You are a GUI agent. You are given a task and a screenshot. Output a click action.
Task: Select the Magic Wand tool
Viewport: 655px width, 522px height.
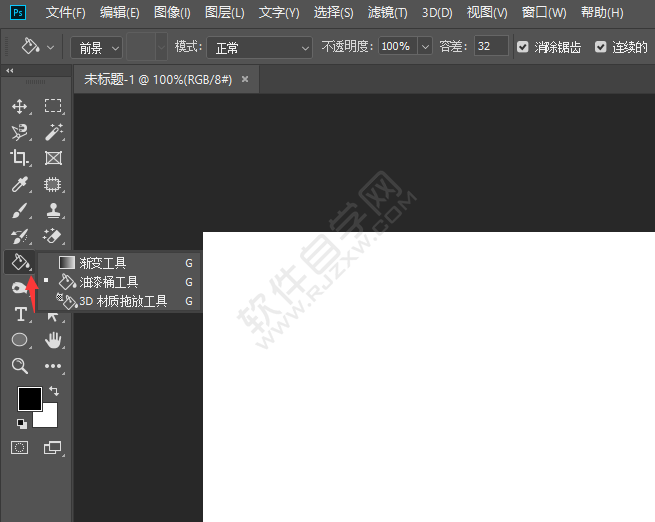coord(53,132)
